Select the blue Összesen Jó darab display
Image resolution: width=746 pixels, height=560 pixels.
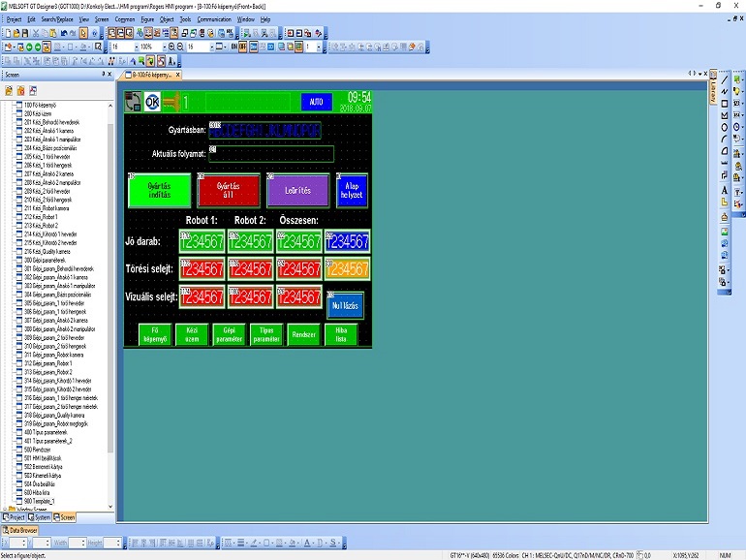(347, 241)
